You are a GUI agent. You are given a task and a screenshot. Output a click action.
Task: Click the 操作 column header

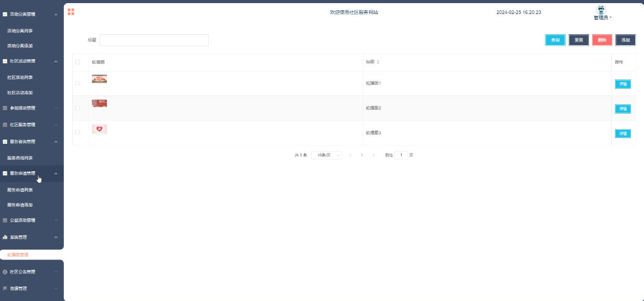(x=619, y=62)
